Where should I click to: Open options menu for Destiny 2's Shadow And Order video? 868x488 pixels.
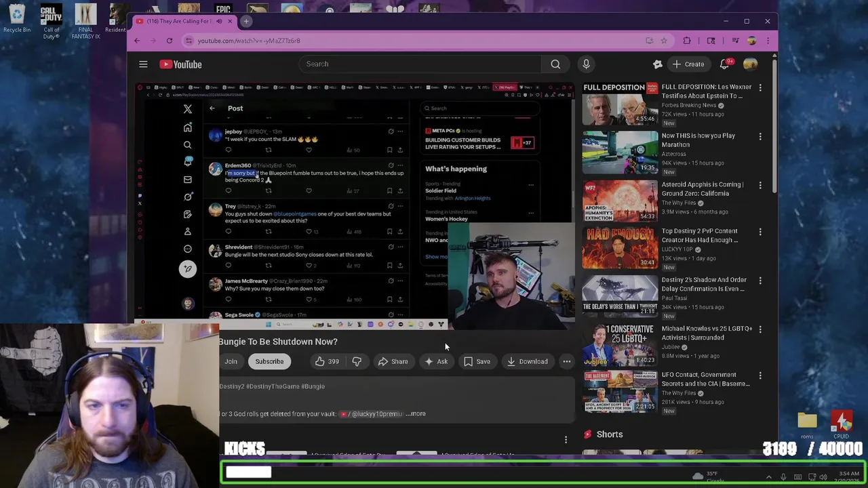click(760, 281)
